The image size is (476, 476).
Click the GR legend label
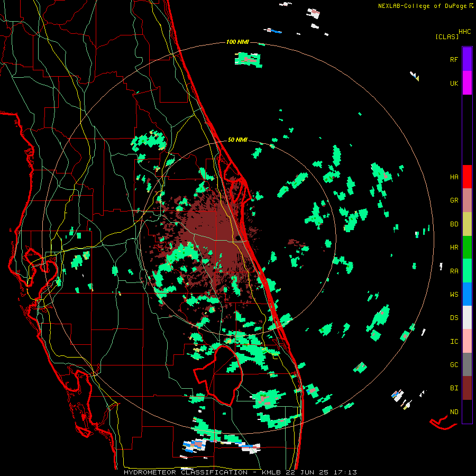[x=454, y=200]
